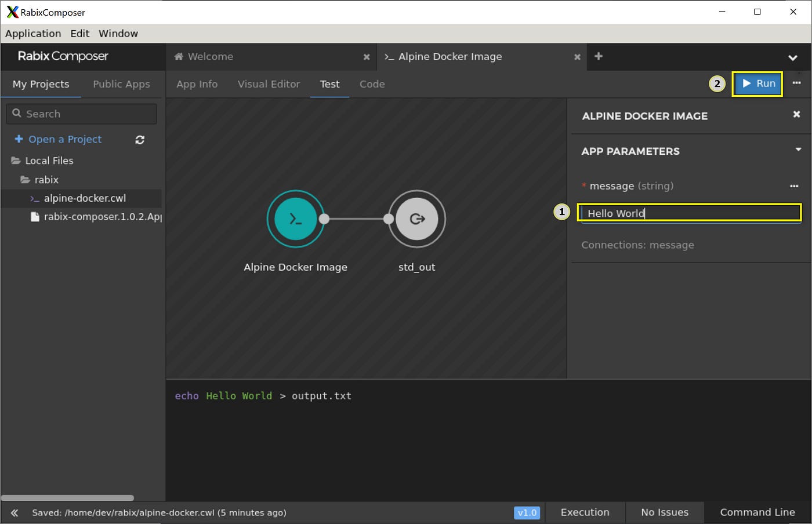812x524 pixels.
Task: Collapse the sidebar with double-chevron icon
Action: tap(14, 512)
